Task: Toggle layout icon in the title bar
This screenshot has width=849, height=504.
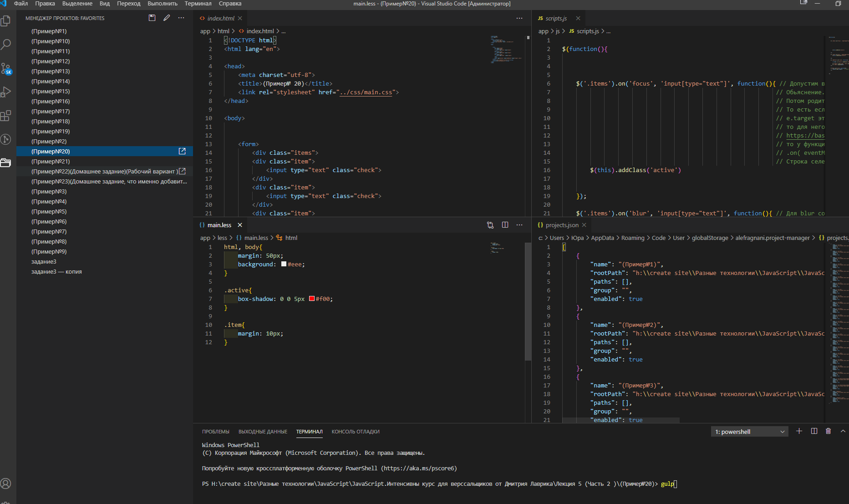Action: [803, 4]
